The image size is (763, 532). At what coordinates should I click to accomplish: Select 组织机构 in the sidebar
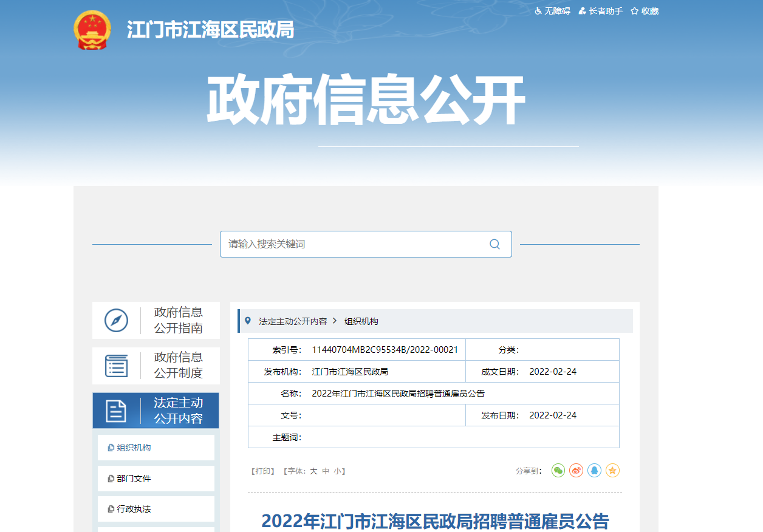pos(134,448)
